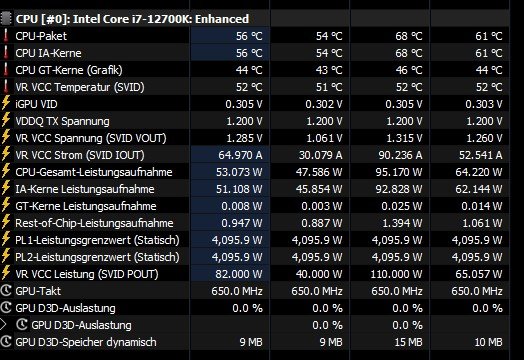
Task: Select VR VCC Spannung (SVID VOUT) label
Action: (x=91, y=138)
